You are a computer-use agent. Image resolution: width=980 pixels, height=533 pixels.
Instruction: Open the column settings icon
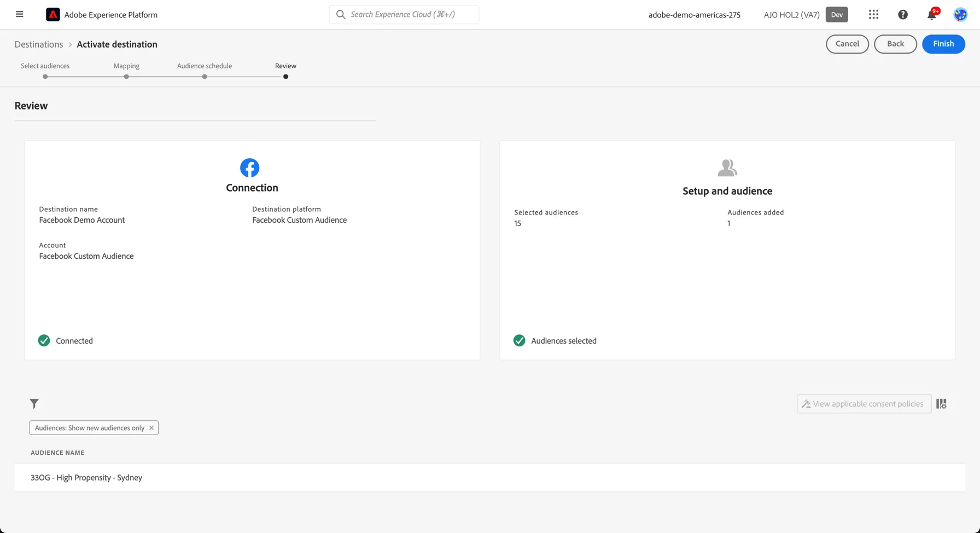coord(941,404)
